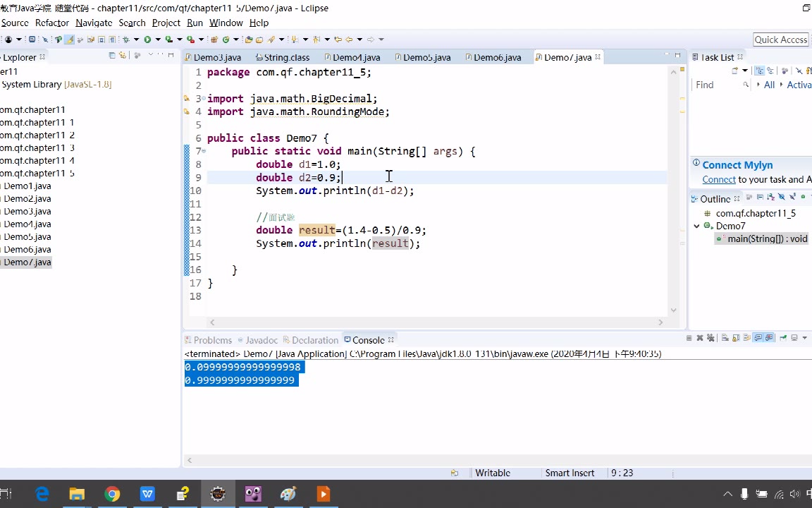Click the editor's horizontal scrollbar
This screenshot has width=812, height=508.
435,322
